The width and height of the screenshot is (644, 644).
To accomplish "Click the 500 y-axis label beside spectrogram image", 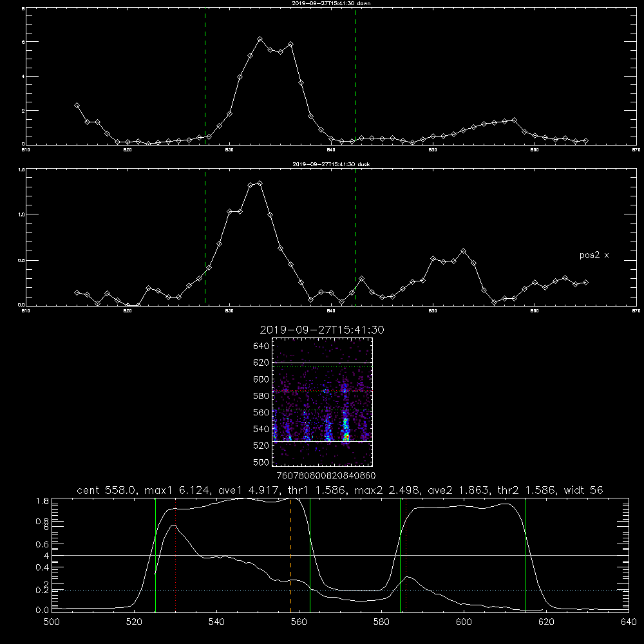I will coord(261,462).
